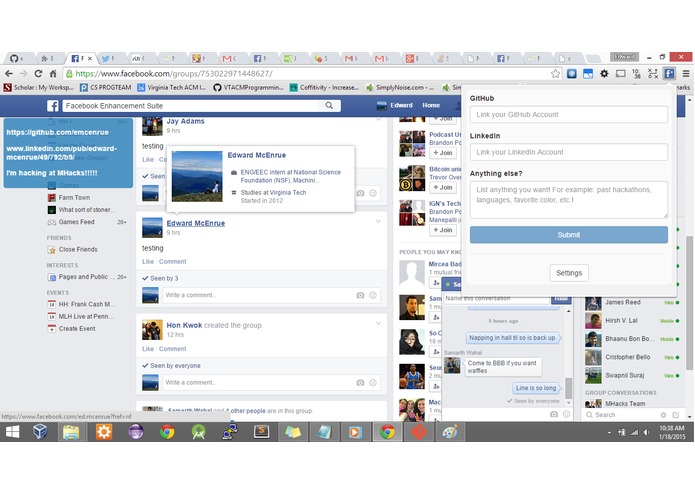The width and height of the screenshot is (695, 494).
Task: Open Farm Town in sidebar
Action: pos(74,198)
